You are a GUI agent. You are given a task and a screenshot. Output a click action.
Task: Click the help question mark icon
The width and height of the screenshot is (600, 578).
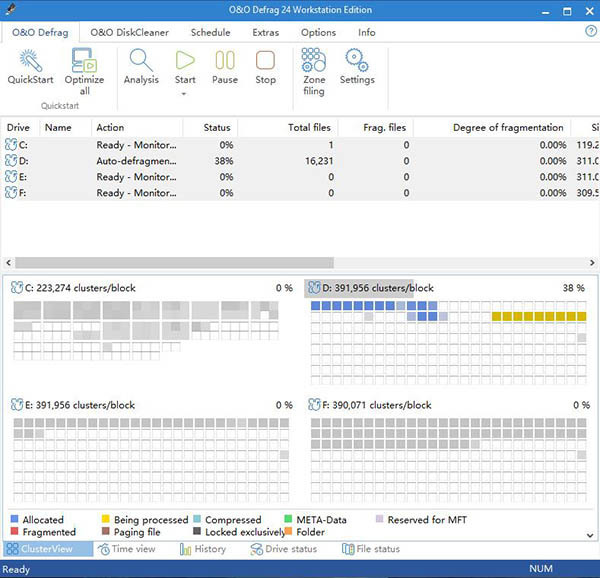click(590, 32)
